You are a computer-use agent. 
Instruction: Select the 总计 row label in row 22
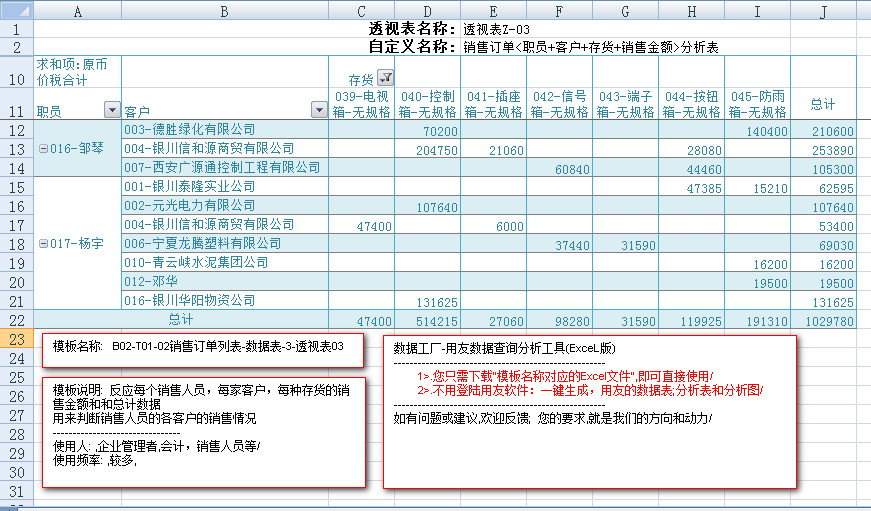(x=180, y=320)
